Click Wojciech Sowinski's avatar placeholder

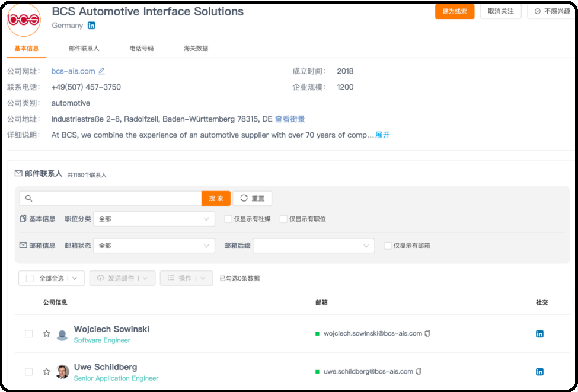point(62,335)
